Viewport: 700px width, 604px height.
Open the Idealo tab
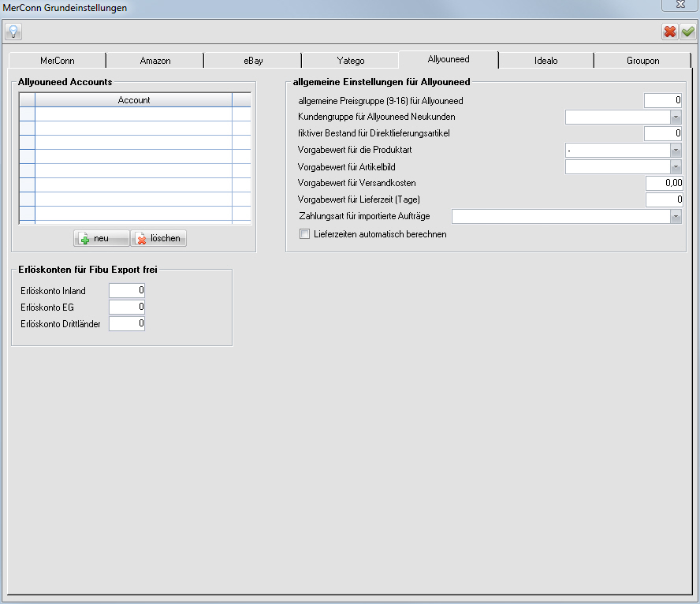(545, 60)
